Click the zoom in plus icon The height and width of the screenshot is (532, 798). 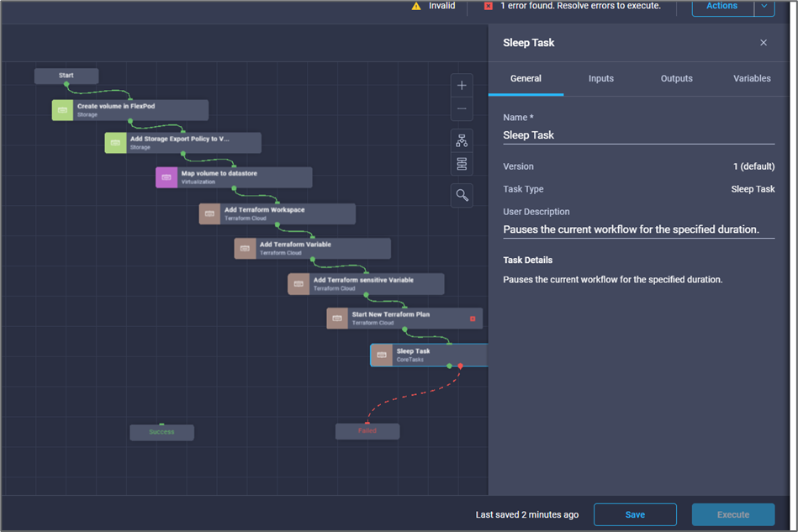pos(462,86)
